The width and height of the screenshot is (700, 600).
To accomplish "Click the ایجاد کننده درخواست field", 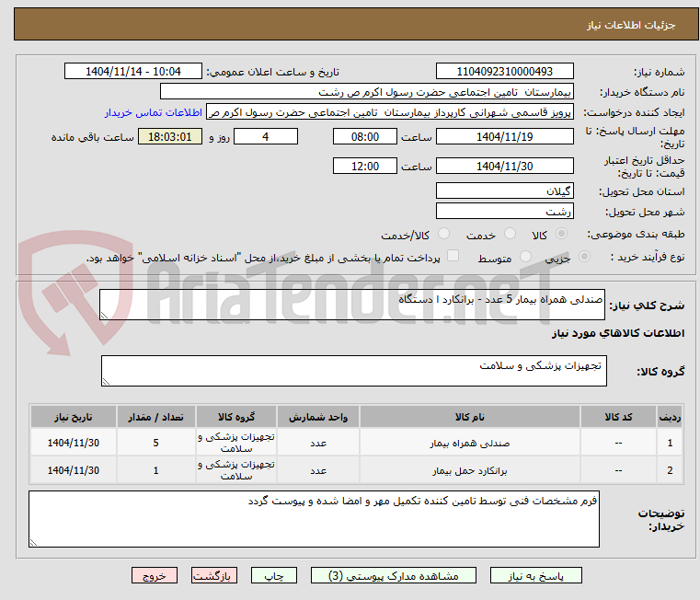I will pyautogui.click(x=390, y=112).
